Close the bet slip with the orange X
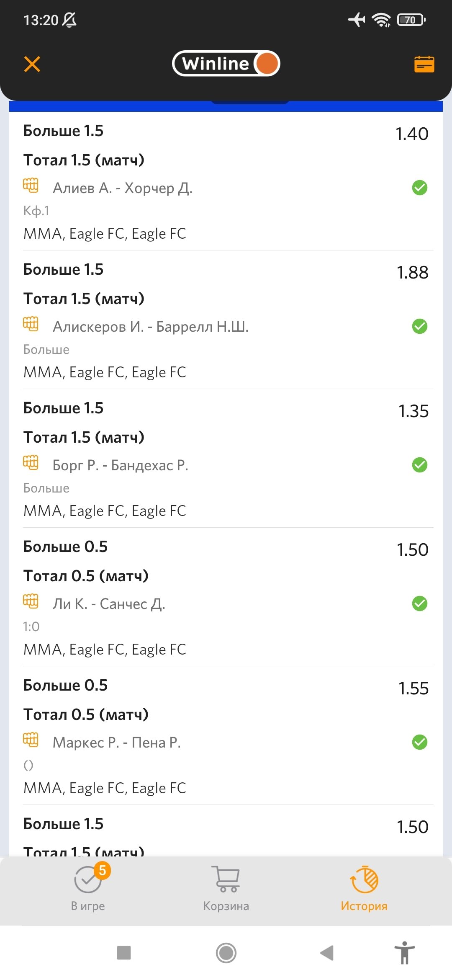The height and width of the screenshot is (980, 452). (32, 64)
